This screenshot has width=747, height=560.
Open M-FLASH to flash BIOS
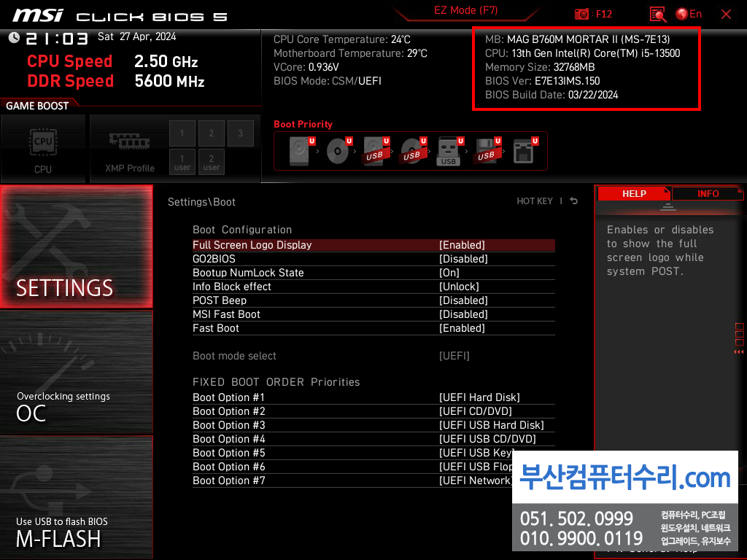pos(76,497)
